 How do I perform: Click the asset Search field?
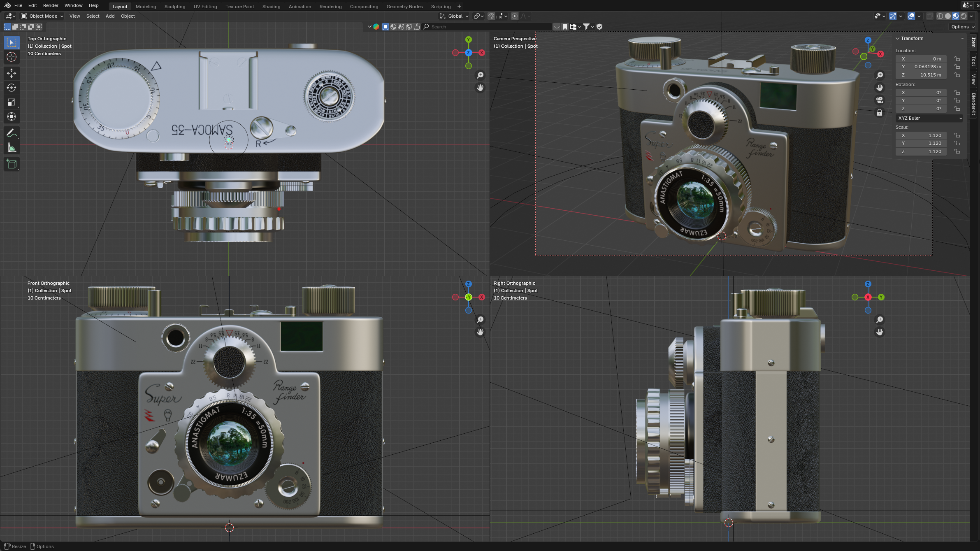(x=487, y=27)
